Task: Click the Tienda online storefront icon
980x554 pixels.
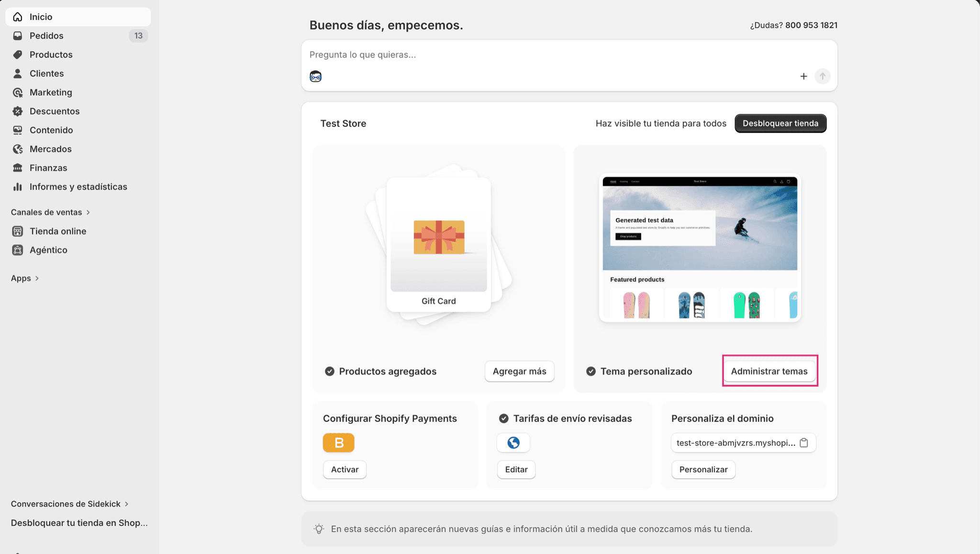Action: pyautogui.click(x=18, y=231)
